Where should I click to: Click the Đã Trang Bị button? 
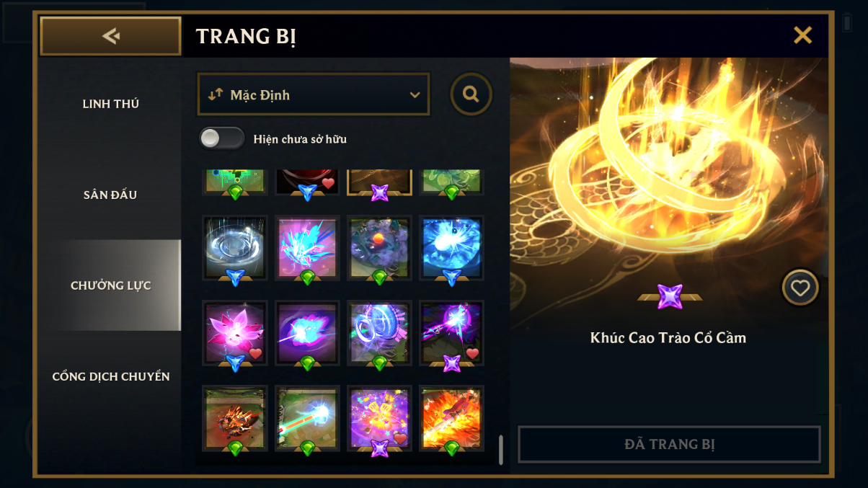669,444
